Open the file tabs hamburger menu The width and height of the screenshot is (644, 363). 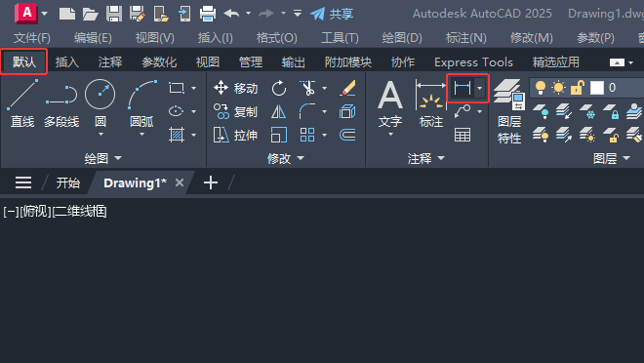coord(23,182)
